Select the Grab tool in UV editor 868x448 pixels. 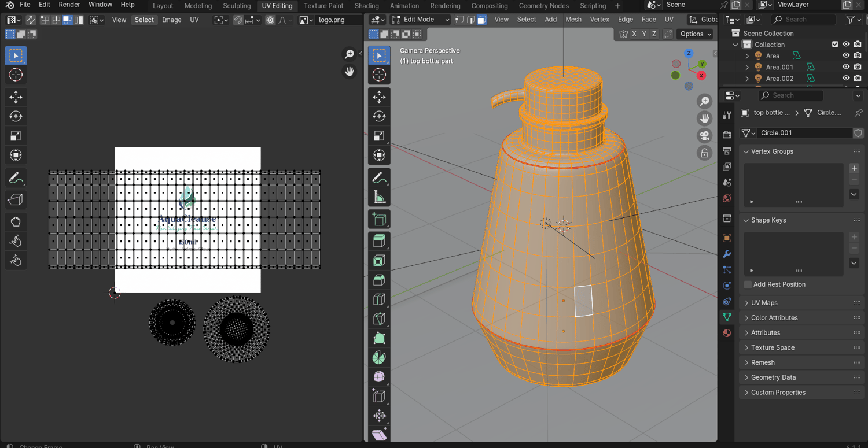pyautogui.click(x=16, y=221)
